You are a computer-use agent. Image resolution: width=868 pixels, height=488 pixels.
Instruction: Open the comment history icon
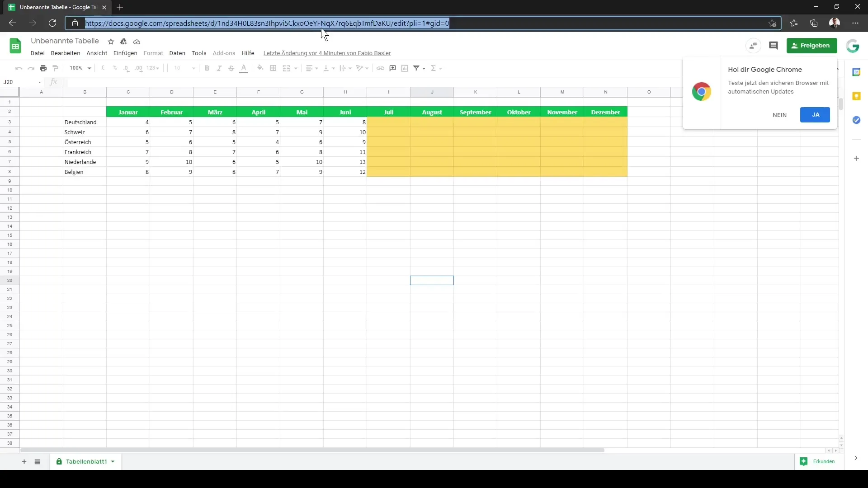pos(773,46)
